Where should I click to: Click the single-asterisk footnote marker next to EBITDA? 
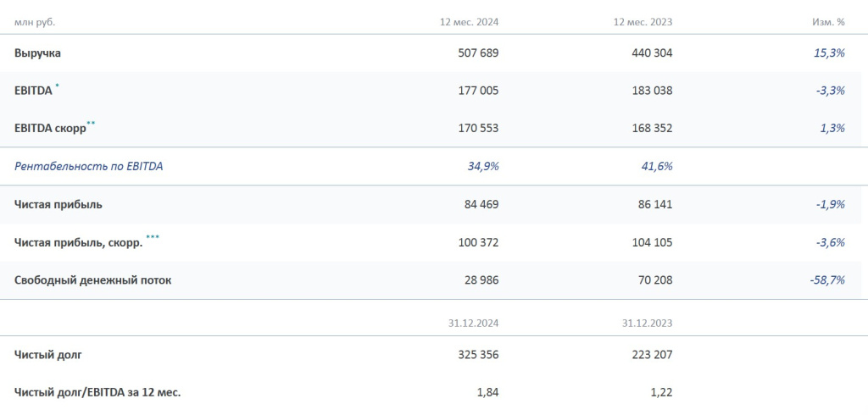58,86
